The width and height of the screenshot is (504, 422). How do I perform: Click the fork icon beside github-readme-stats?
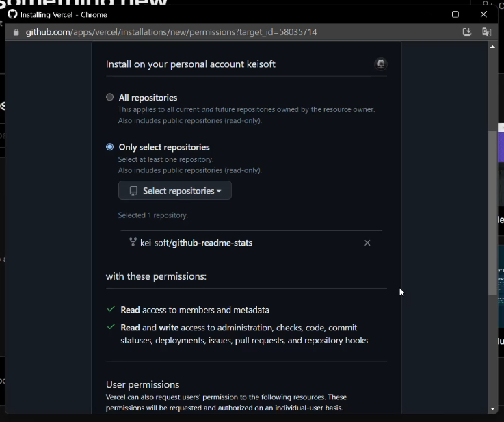pyautogui.click(x=133, y=242)
